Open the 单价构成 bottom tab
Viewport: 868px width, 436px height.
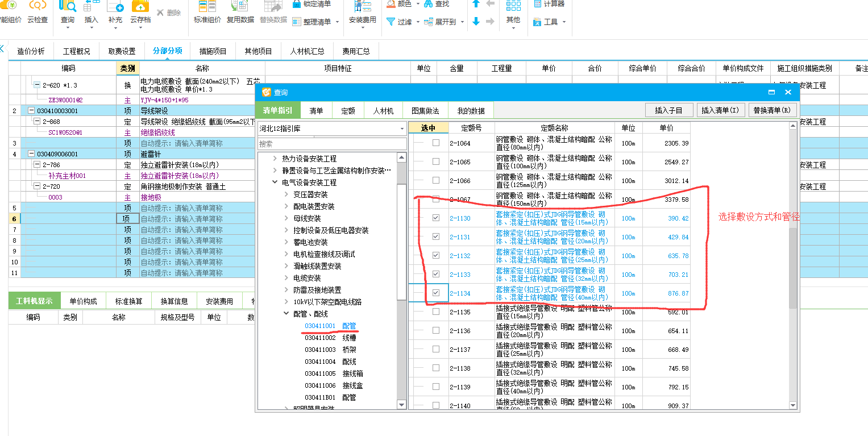(x=84, y=301)
